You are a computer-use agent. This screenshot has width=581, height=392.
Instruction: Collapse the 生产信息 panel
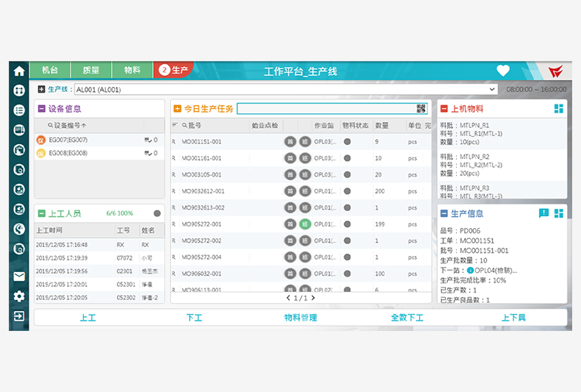click(x=444, y=213)
